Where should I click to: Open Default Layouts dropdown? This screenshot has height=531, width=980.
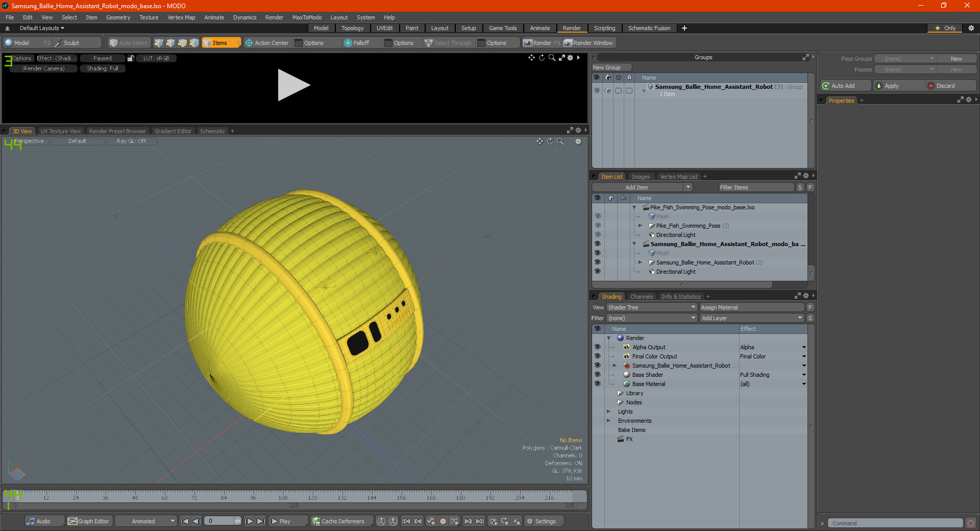tap(42, 28)
